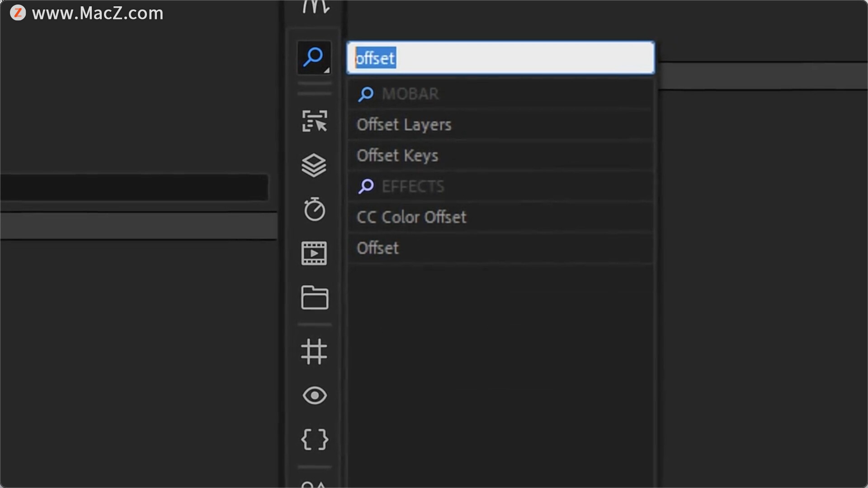Select Offset Layers from results

tap(404, 125)
